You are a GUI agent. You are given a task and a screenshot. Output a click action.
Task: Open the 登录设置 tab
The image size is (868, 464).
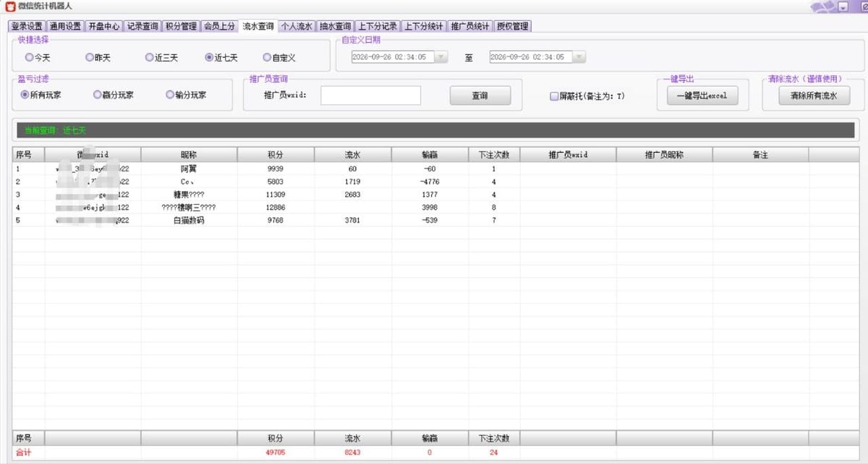point(27,26)
